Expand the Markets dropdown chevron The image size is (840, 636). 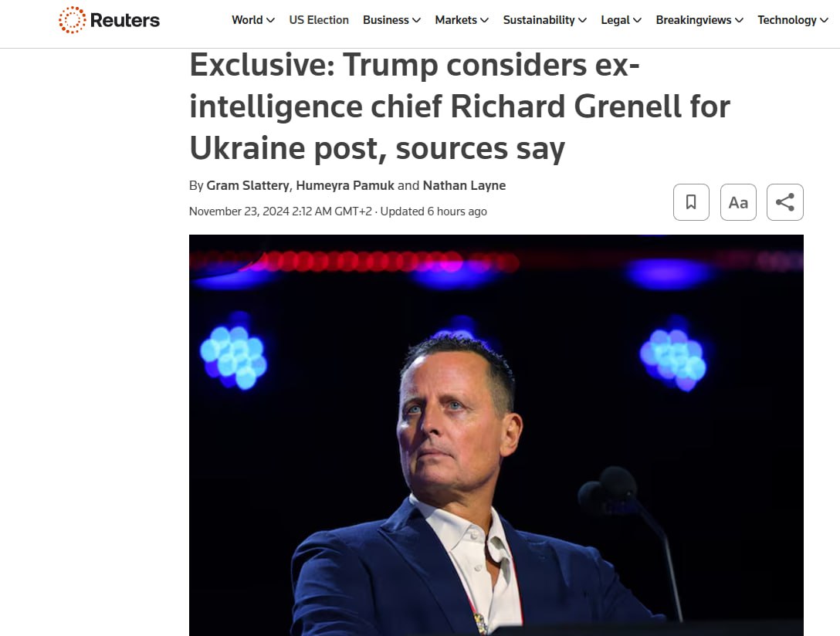click(485, 20)
